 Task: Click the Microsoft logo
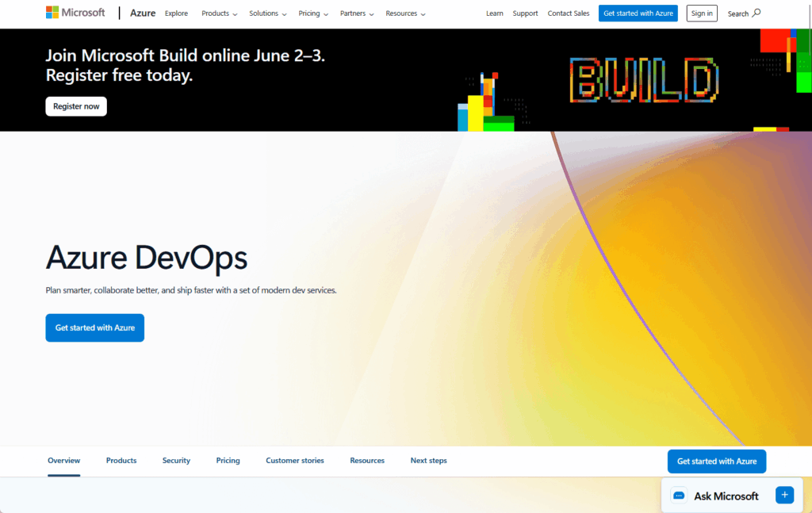point(75,13)
